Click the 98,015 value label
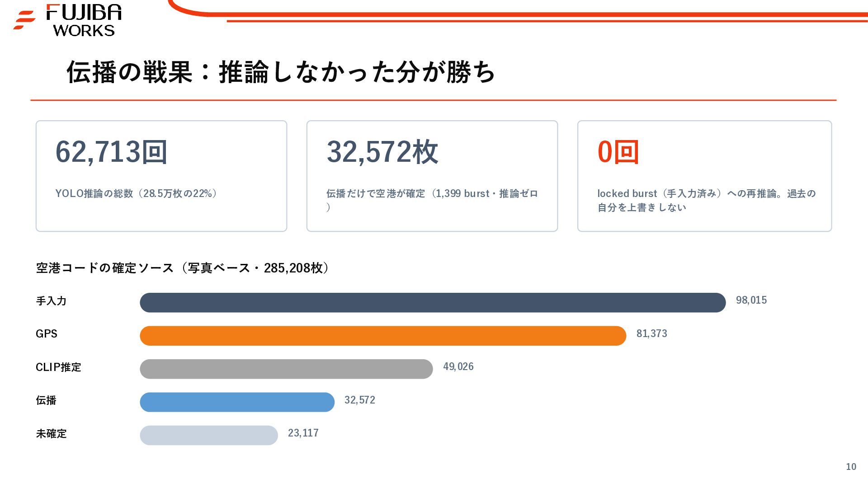 [751, 300]
